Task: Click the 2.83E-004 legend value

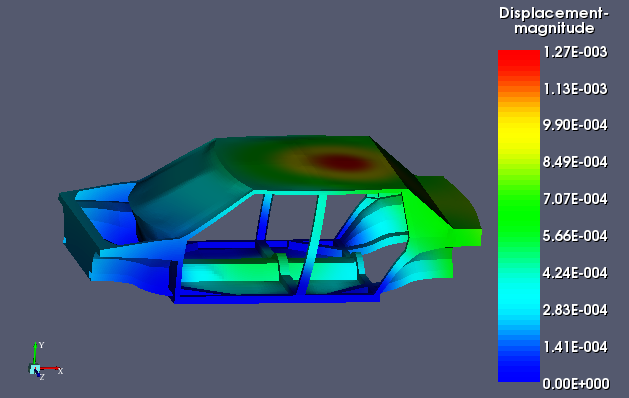Action: (x=575, y=310)
